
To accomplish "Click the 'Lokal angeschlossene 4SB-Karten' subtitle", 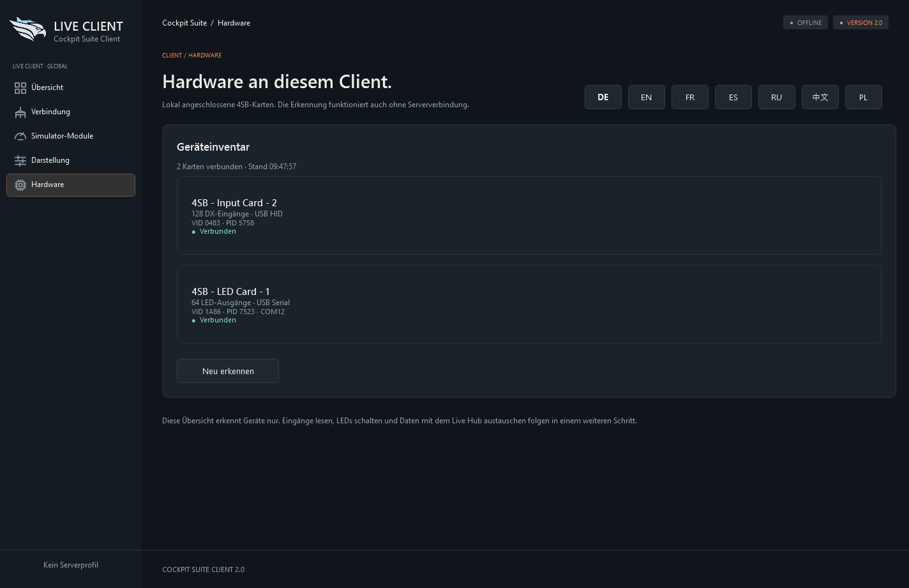I will 315,105.
